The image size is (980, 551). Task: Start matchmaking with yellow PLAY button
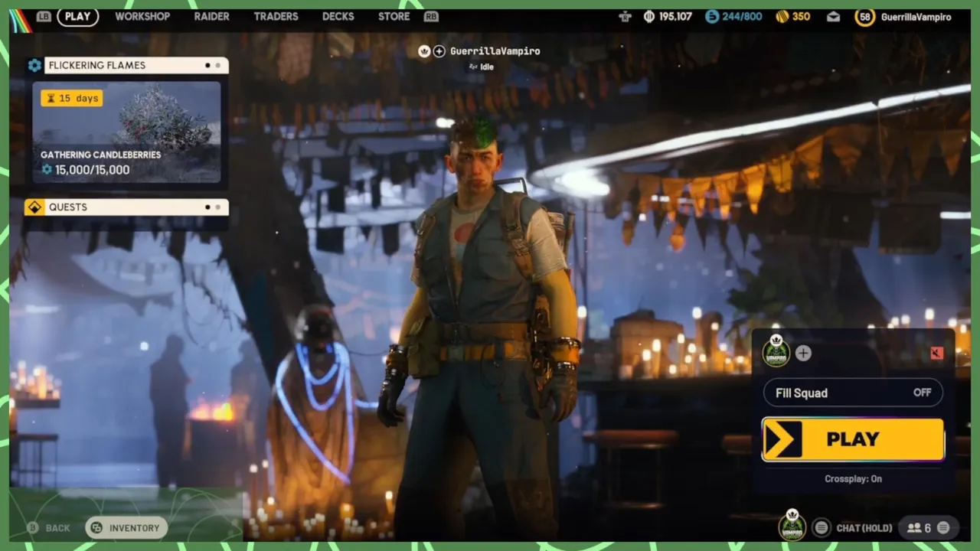[853, 439]
